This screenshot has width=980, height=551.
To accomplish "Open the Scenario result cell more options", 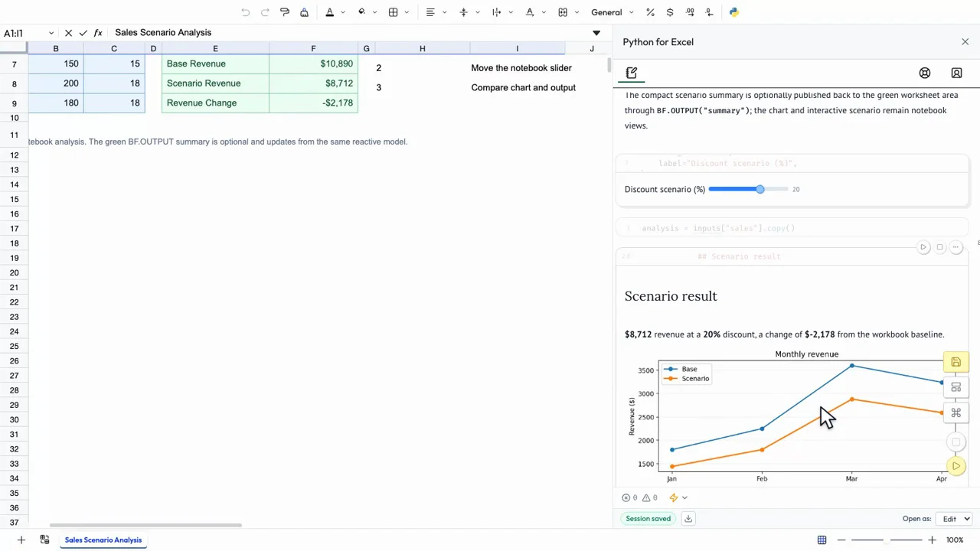I will point(955,247).
